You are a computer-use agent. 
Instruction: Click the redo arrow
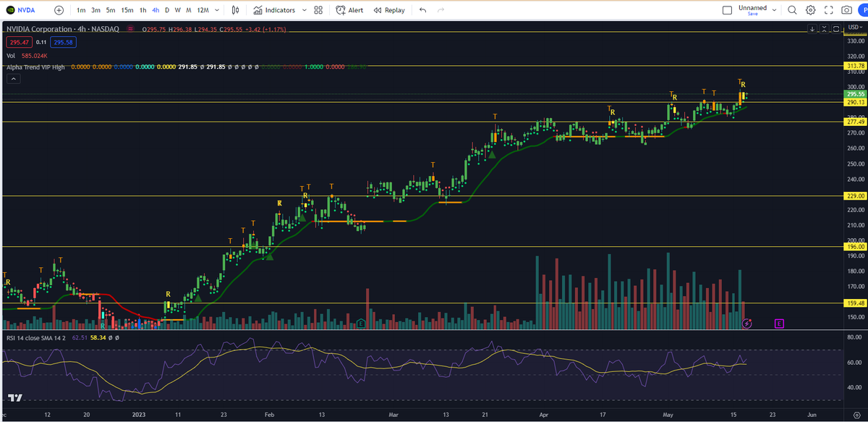[442, 10]
